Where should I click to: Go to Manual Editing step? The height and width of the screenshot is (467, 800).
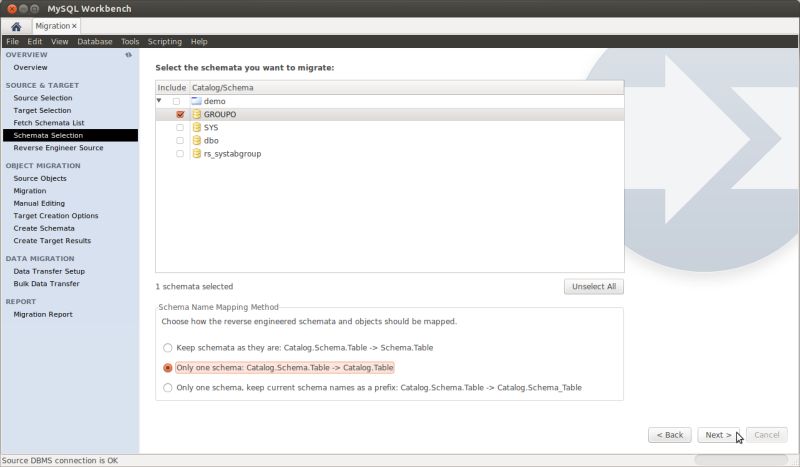pos(39,203)
